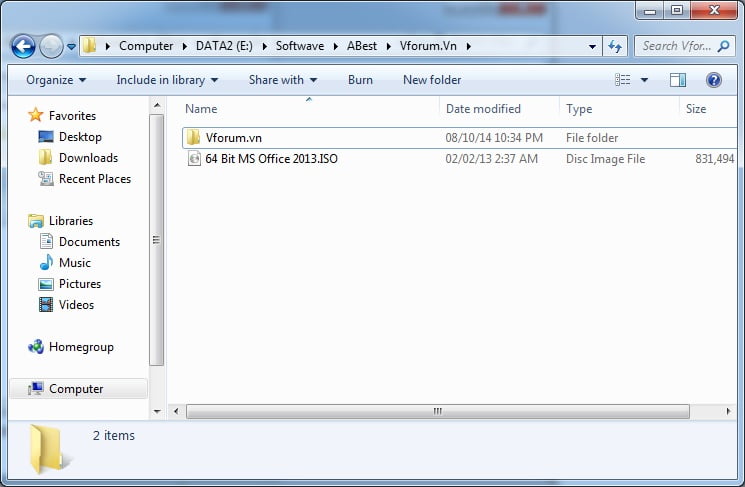Sort by the Type column header

(579, 109)
